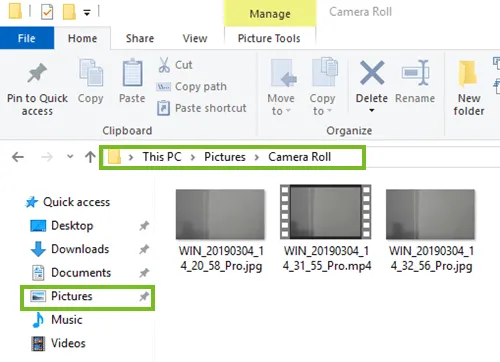The width and height of the screenshot is (500, 362).
Task: Expand the chevron after Pictures in path
Action: (x=257, y=157)
